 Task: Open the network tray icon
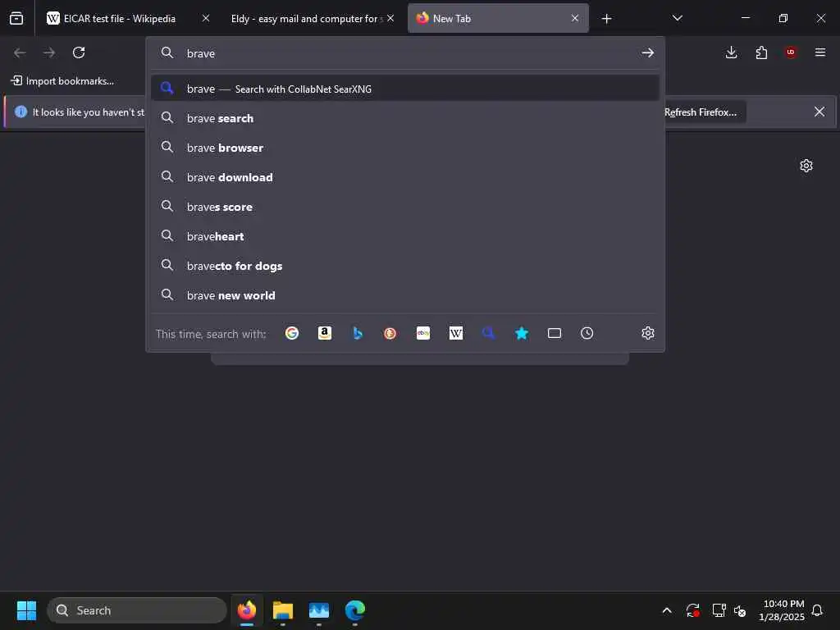[x=719, y=610]
